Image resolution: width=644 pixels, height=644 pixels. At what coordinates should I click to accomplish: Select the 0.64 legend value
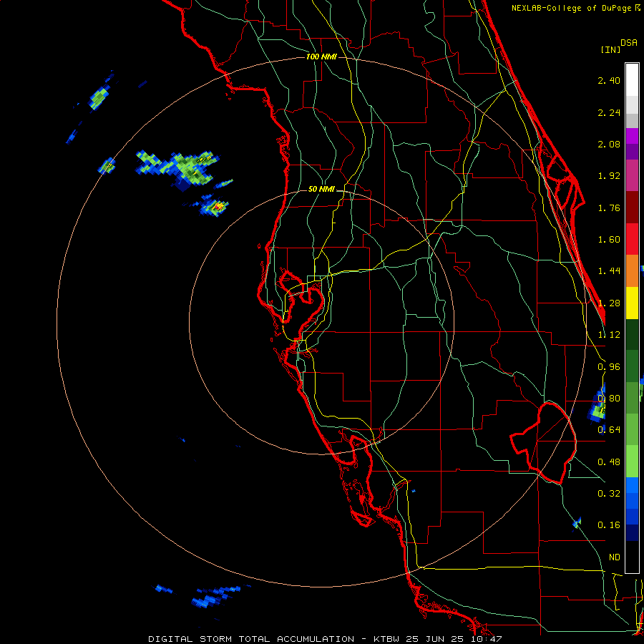[609, 430]
